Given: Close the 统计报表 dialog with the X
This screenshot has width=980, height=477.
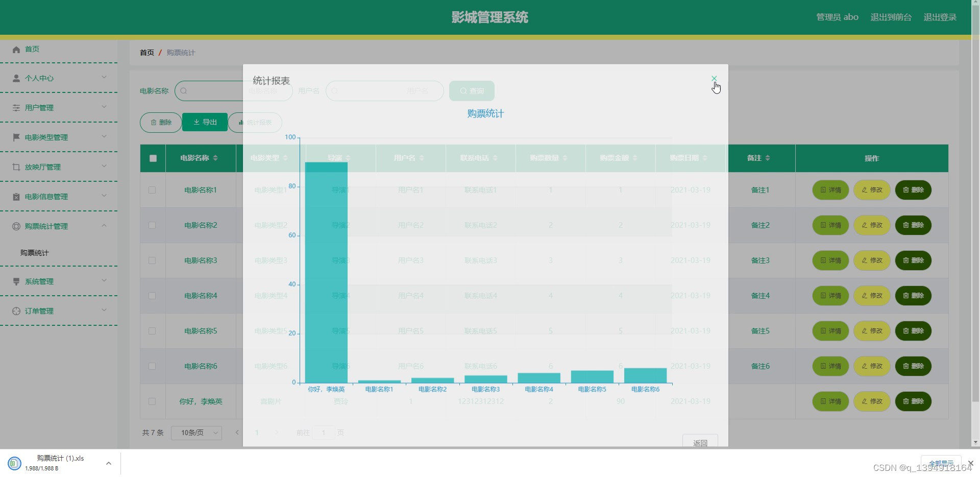Looking at the screenshot, I should pyautogui.click(x=714, y=79).
